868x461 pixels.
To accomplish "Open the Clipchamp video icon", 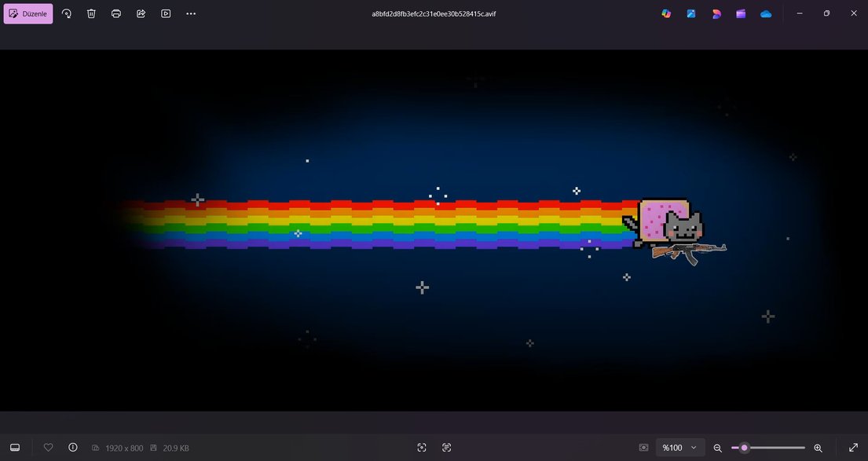I will click(741, 14).
